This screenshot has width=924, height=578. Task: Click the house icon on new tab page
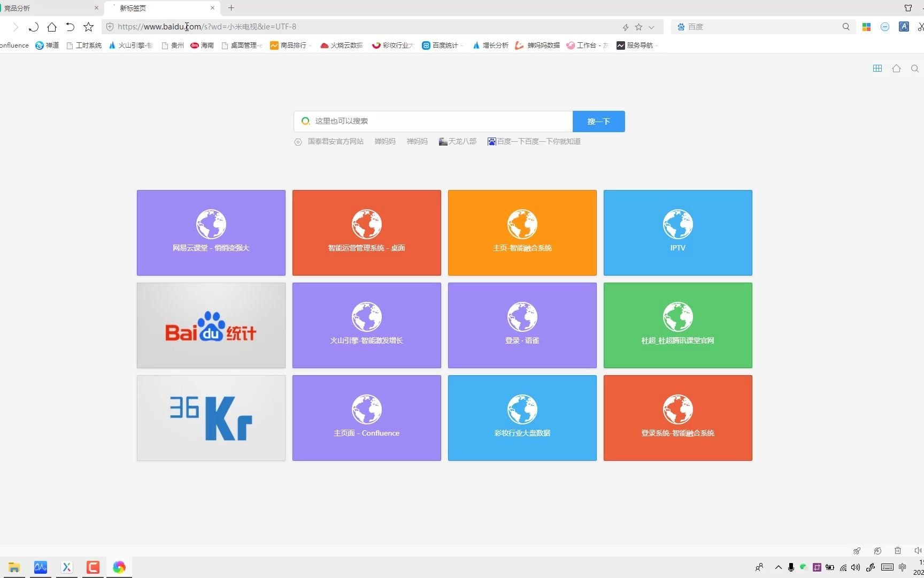click(897, 69)
